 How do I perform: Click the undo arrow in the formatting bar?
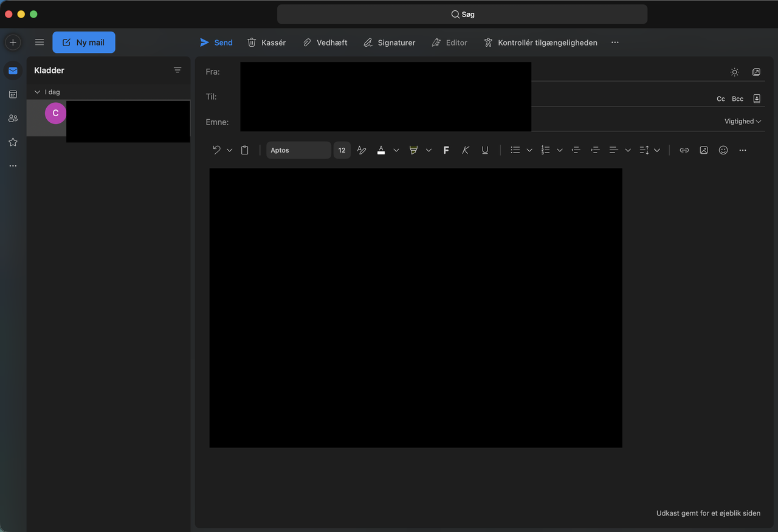[x=216, y=150]
